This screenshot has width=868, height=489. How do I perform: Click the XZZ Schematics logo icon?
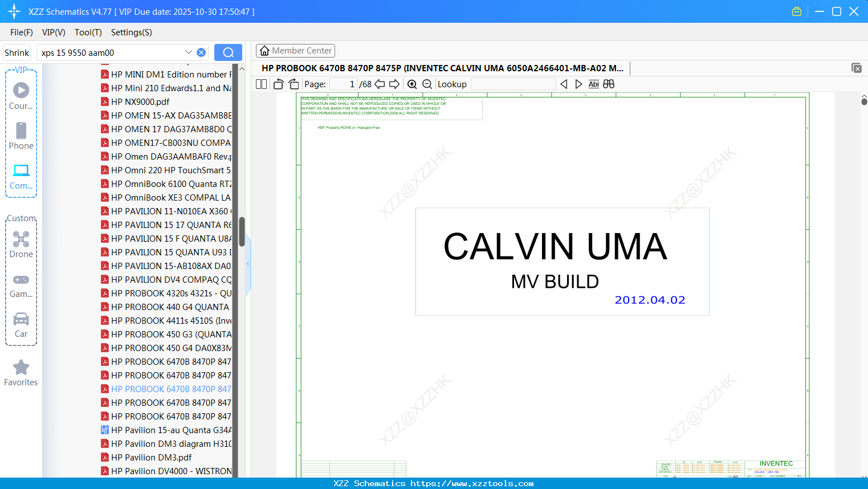14,11
